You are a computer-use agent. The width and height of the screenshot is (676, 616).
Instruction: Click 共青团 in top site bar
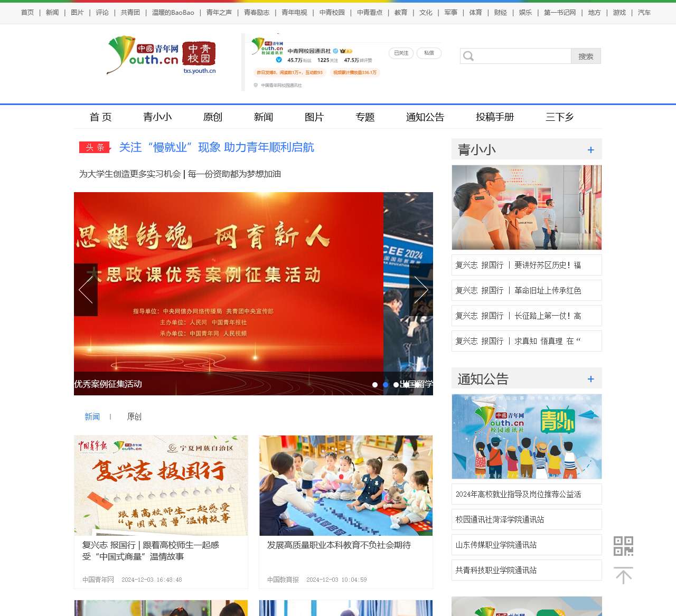(130, 12)
